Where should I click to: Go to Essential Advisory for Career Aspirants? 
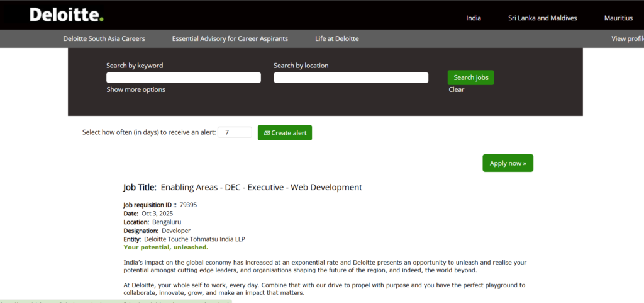click(x=230, y=38)
